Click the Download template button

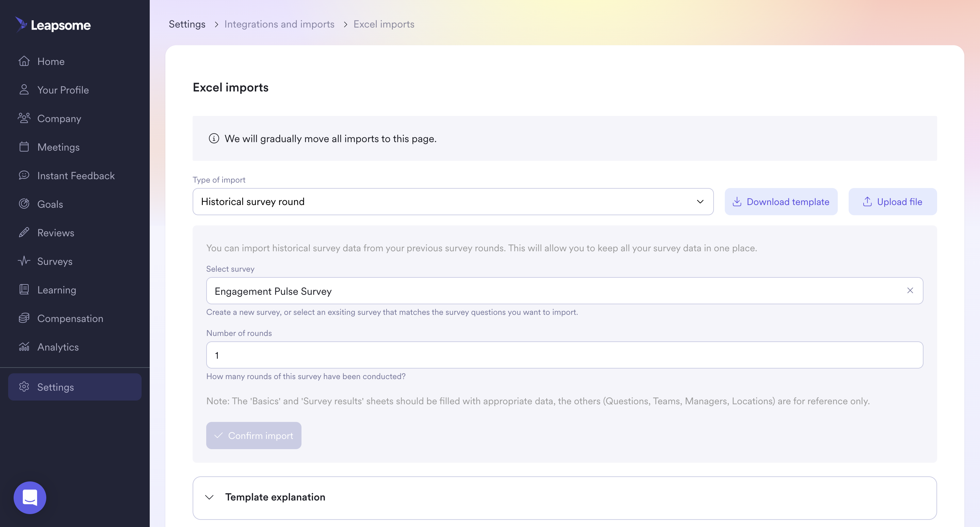(781, 202)
